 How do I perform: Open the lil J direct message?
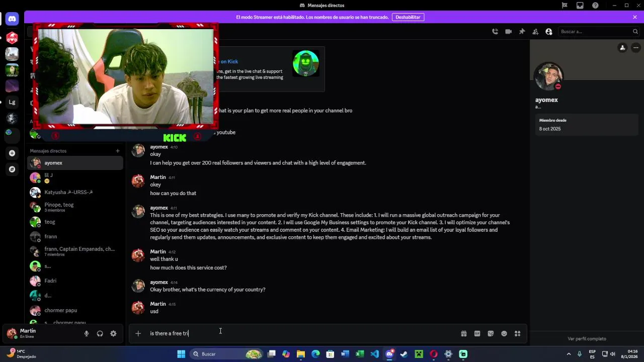click(x=75, y=177)
